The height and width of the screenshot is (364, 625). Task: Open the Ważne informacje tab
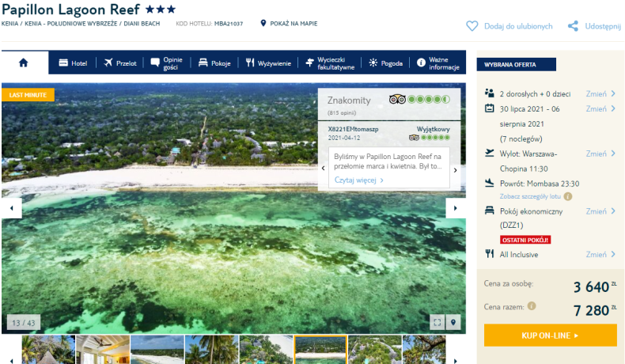point(438,63)
